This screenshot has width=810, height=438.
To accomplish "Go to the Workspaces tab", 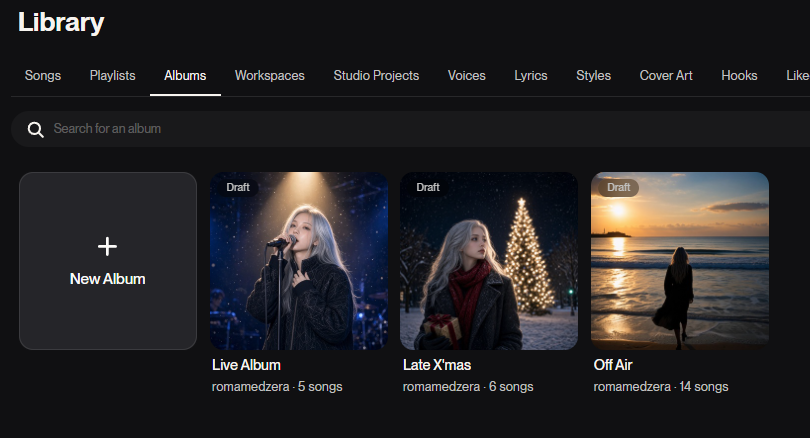I will [x=270, y=75].
